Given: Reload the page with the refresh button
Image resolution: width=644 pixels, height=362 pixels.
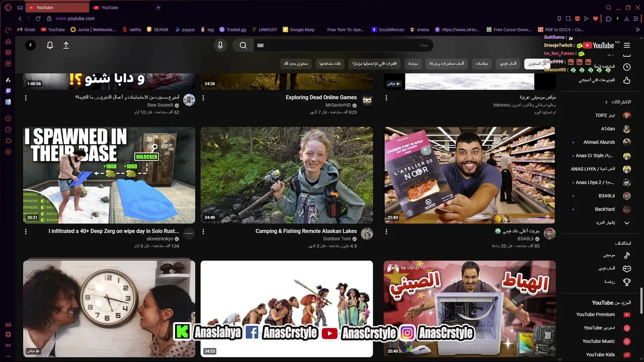Looking at the screenshot, I should (x=38, y=19).
